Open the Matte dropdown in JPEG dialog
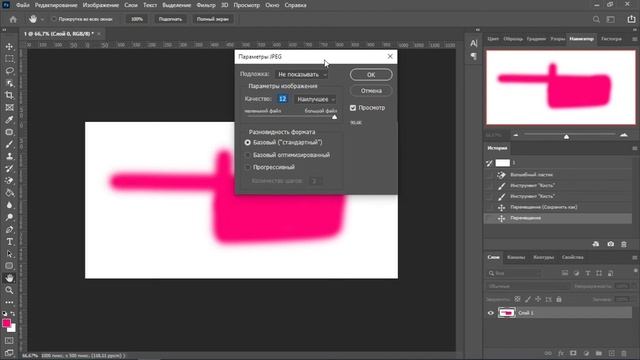Screen dimensions: 640x360 point(301,75)
